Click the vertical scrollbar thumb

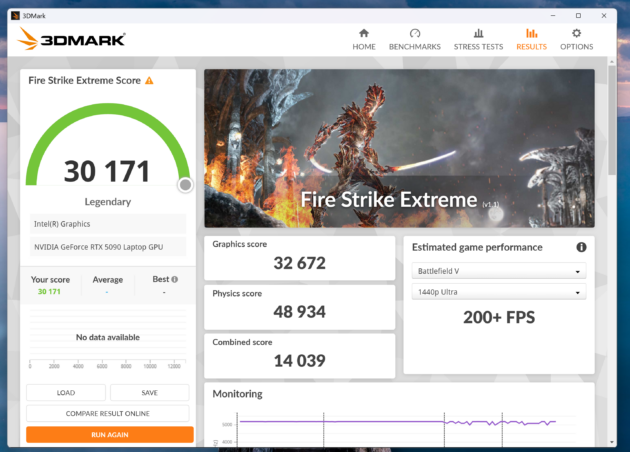click(x=612, y=119)
